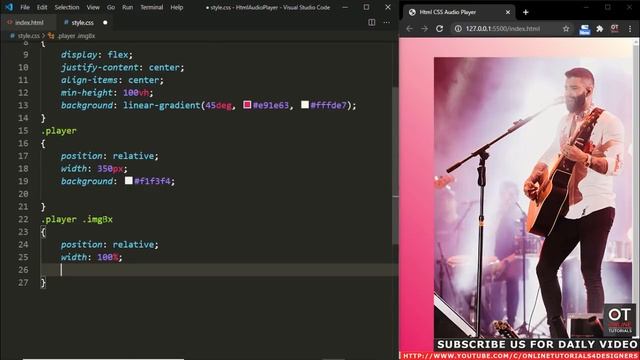Open the Selection menu
Viewport: 640px width, 360px height.
(67, 7)
